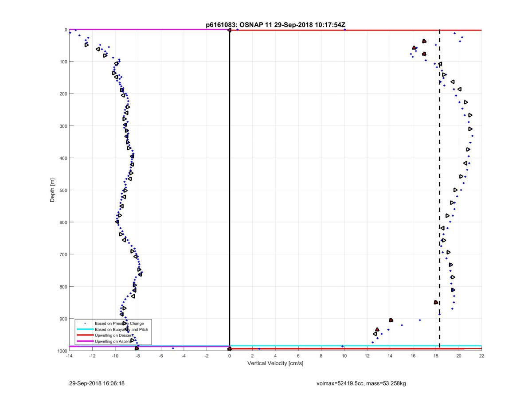Image resolution: width=532 pixels, height=394 pixels.
Task: Click the dashed black vertical reference line
Action: (x=439, y=190)
